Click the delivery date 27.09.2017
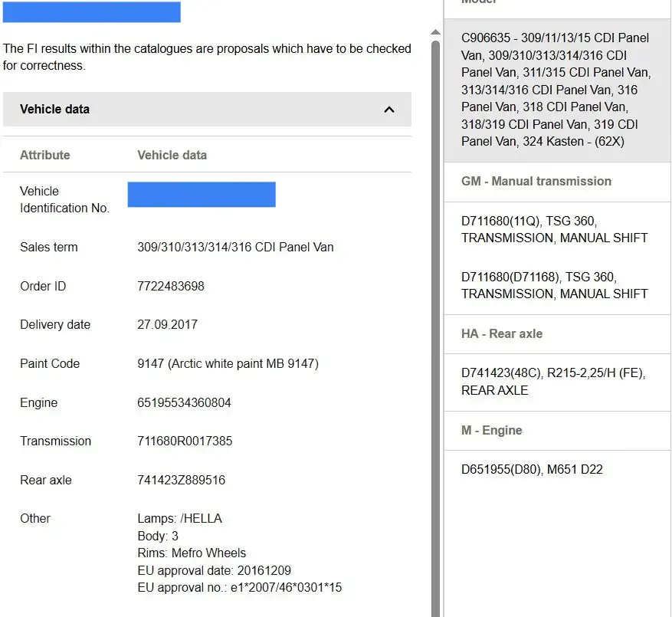Image resolution: width=672 pixels, height=617 pixels. coord(167,324)
